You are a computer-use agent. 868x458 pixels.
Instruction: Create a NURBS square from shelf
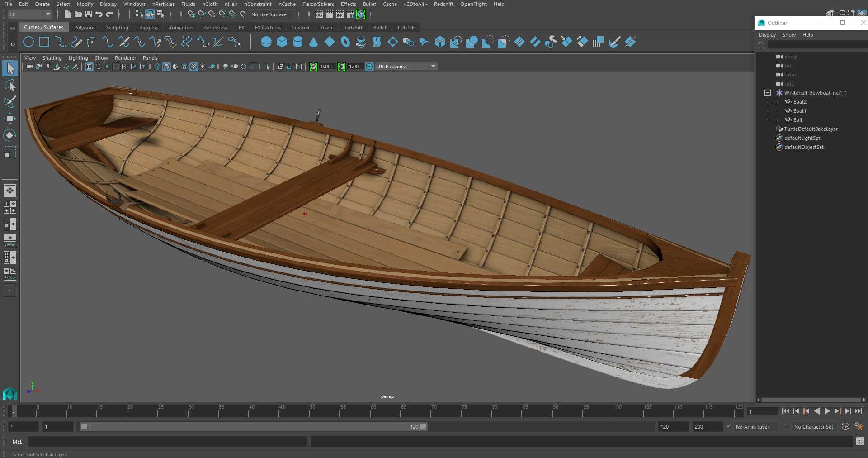click(x=44, y=42)
